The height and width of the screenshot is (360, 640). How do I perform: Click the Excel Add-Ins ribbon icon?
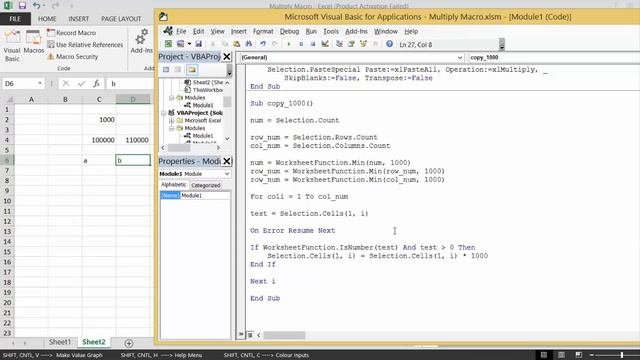click(x=142, y=41)
